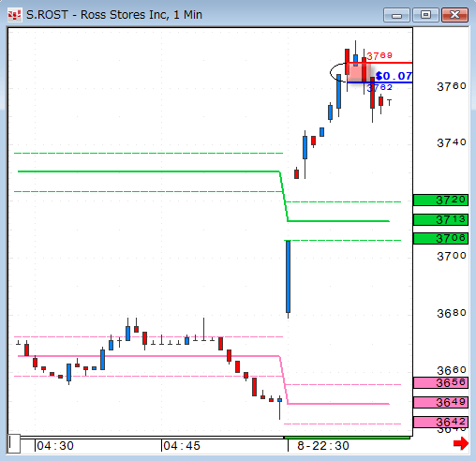Click the pink 3649 price label
The height and width of the screenshot is (461, 476).
click(x=440, y=402)
